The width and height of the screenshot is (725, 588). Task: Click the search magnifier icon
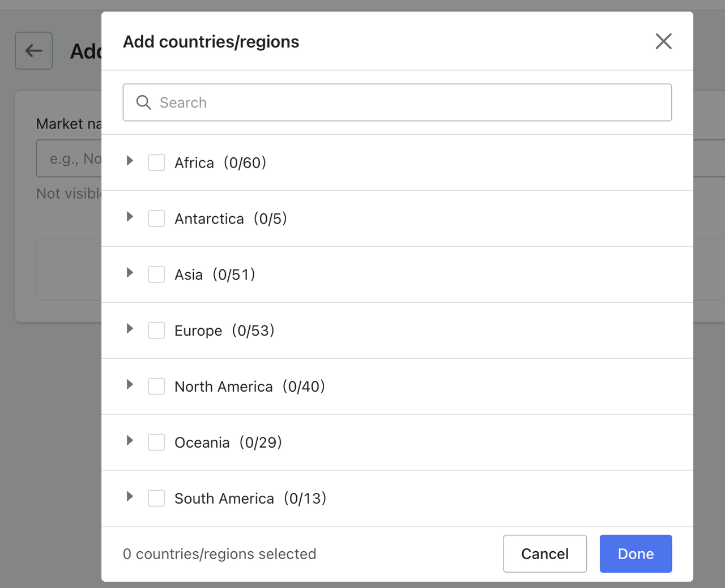point(143,102)
